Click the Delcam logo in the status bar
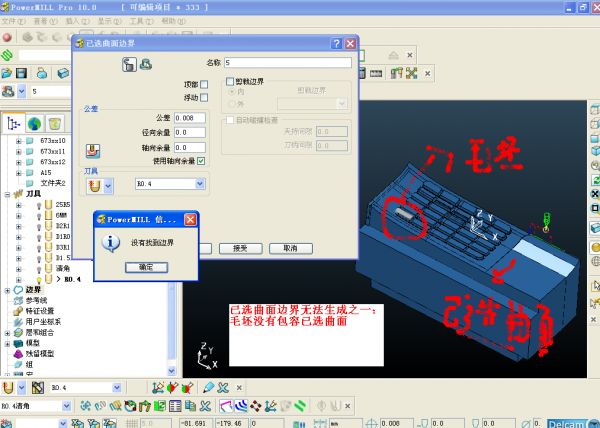The image size is (600, 428). (573, 423)
